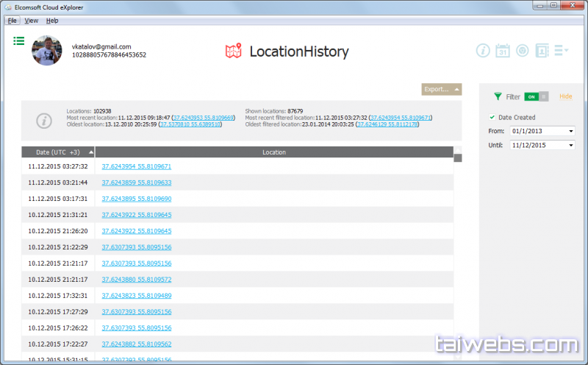Open the Until date dropdown
588x365 pixels.
pos(570,145)
